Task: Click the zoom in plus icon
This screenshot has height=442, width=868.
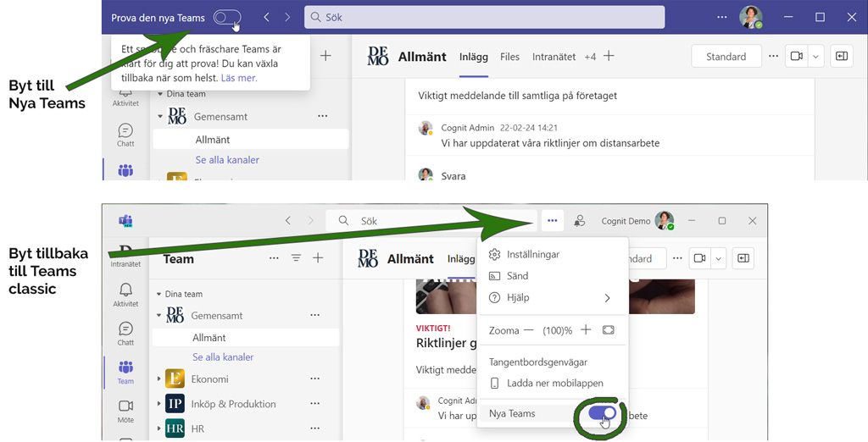Action: (586, 330)
